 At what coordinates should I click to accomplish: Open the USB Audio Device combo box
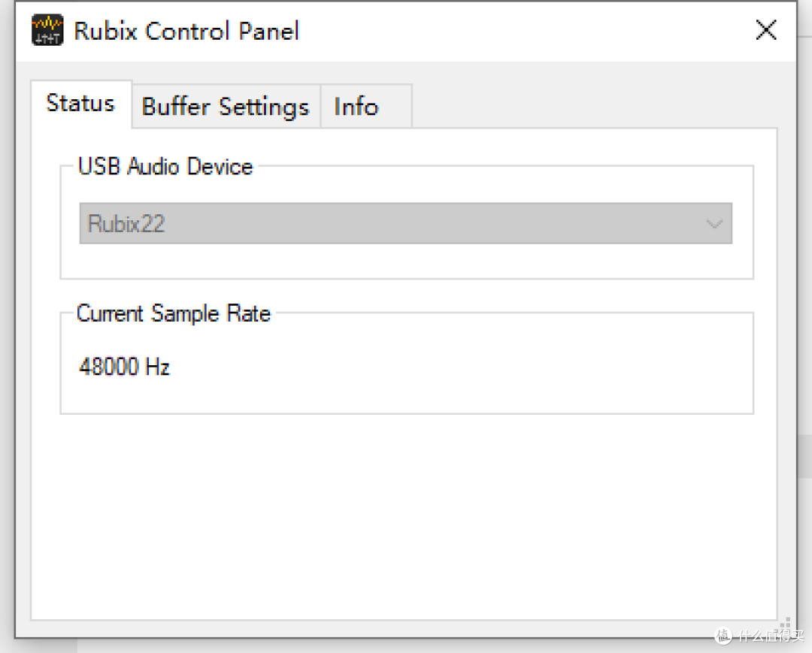405,223
